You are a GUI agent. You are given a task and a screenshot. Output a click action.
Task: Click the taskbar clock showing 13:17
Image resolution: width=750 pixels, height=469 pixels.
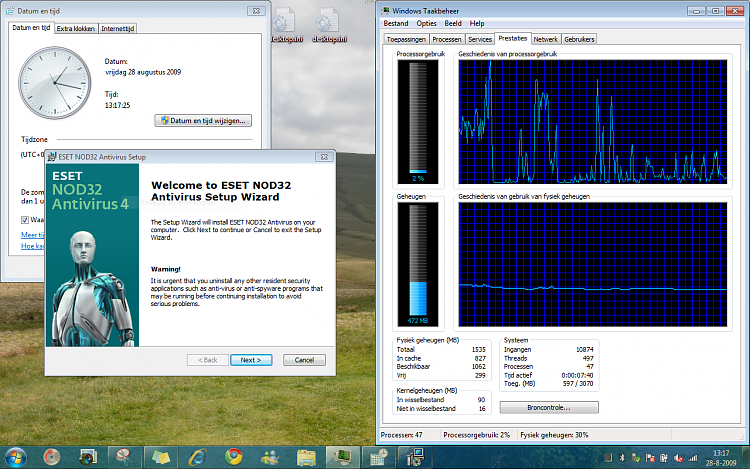[x=721, y=458]
